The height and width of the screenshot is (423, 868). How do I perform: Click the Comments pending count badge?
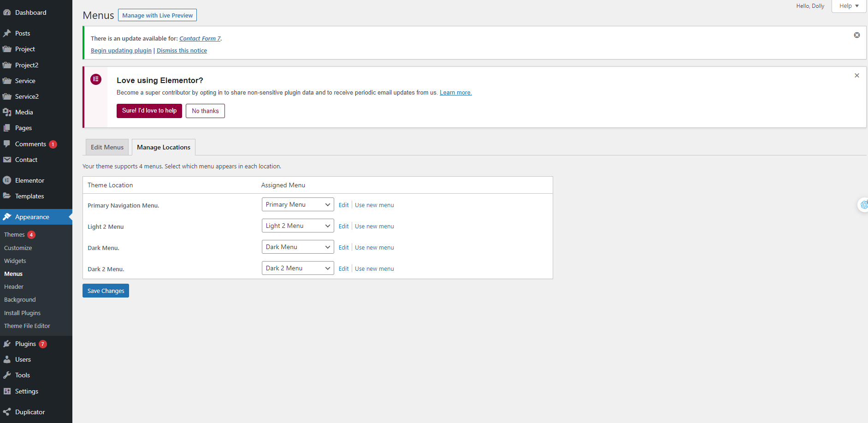(x=53, y=144)
